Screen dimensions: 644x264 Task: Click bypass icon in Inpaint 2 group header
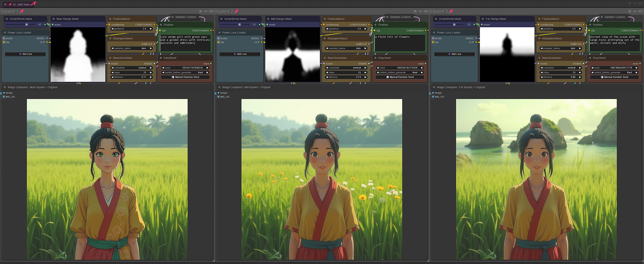(421, 11)
